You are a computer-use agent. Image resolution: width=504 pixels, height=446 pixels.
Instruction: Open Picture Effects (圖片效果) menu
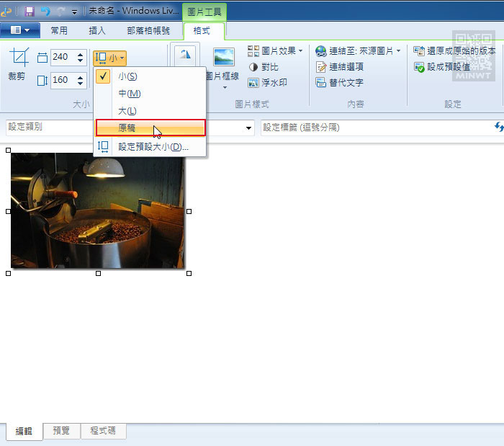coord(275,51)
